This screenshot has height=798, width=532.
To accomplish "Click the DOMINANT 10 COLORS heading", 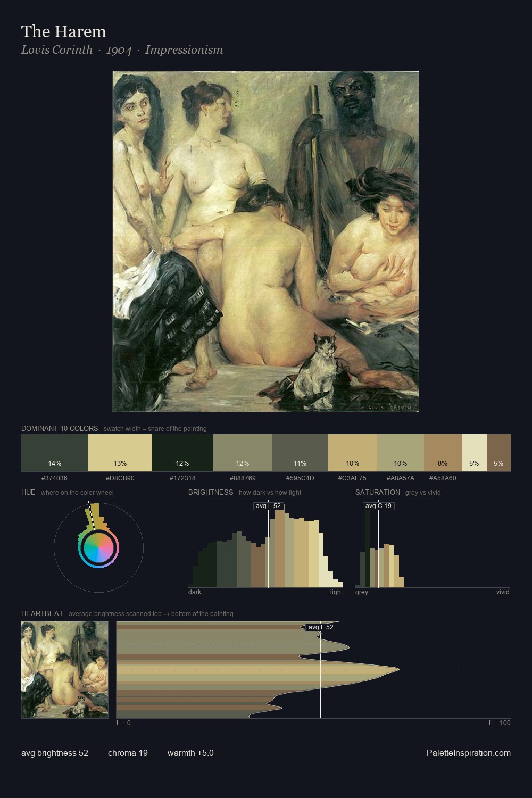I will (x=60, y=428).
